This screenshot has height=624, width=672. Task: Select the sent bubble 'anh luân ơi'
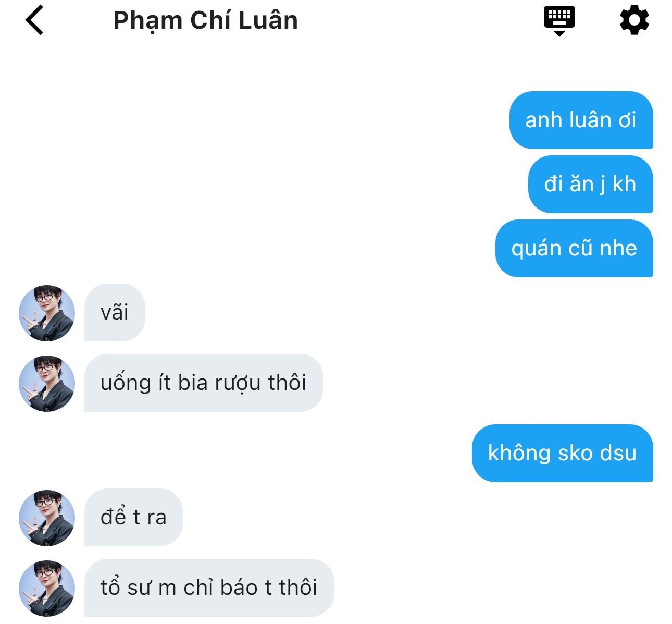tap(581, 120)
